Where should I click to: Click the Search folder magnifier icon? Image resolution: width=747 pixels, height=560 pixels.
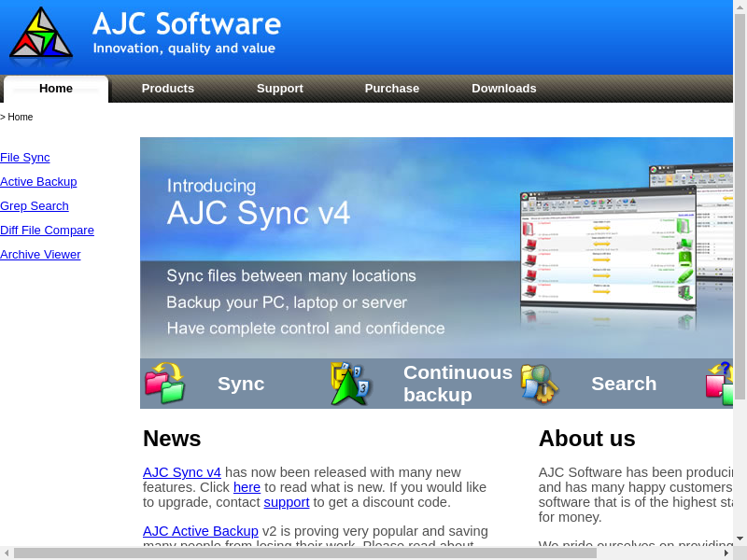539,384
